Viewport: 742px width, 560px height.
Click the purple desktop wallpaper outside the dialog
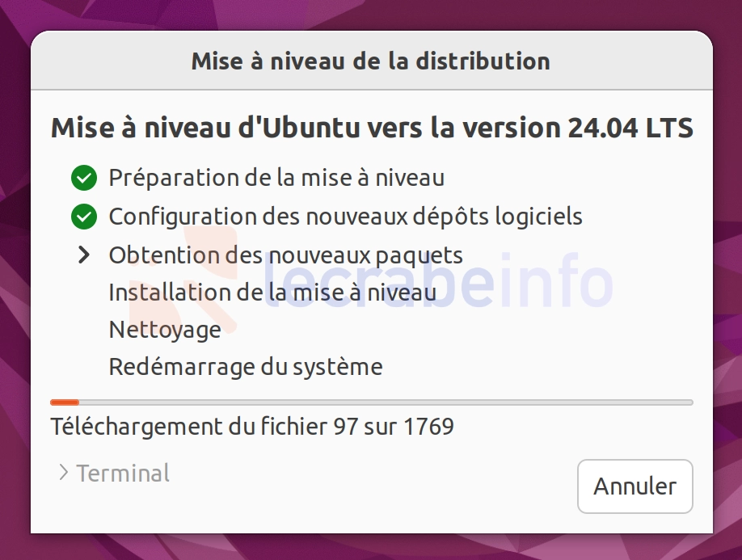(x=15, y=284)
